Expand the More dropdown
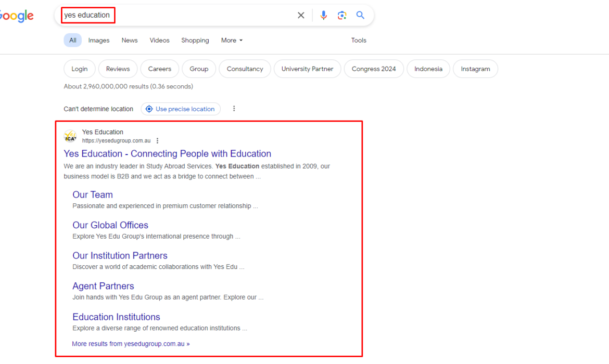Viewport: 609px width, 364px height. (x=232, y=41)
